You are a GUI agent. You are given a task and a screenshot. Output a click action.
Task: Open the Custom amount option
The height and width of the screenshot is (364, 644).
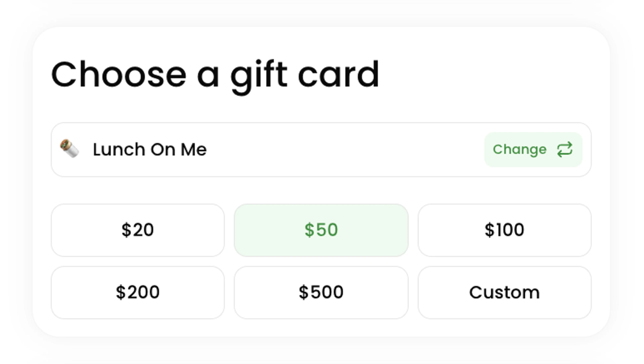[x=504, y=292]
